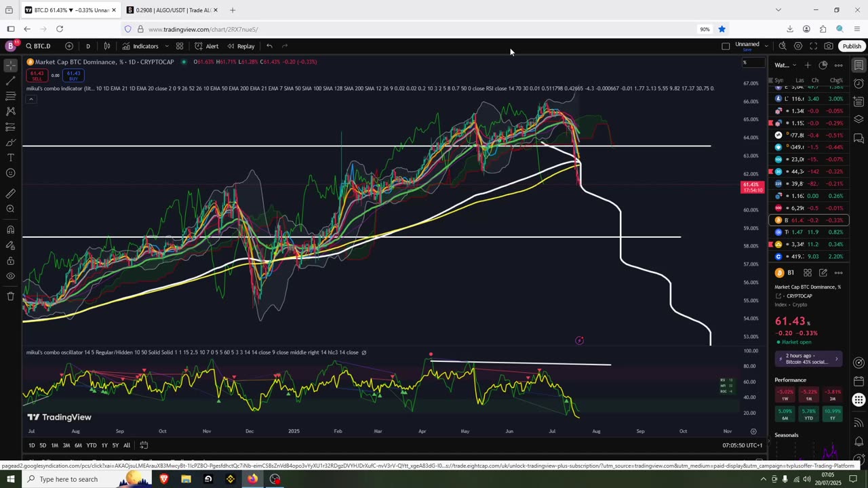Open Brave browser from taskbar
868x488 pixels.
coord(163,479)
